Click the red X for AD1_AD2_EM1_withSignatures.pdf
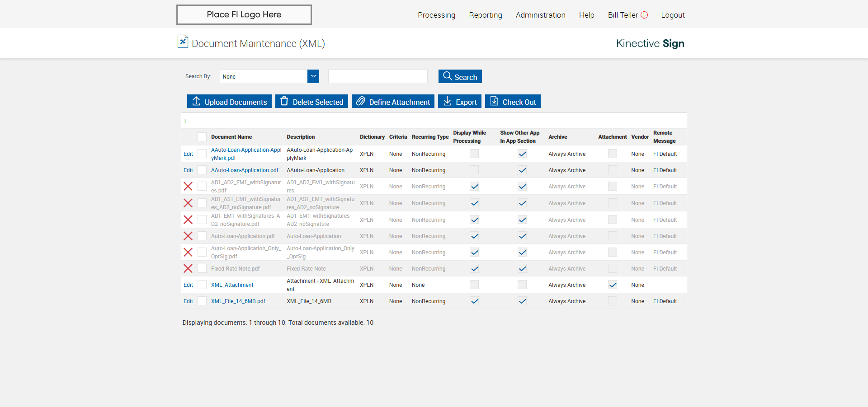This screenshot has height=407, width=868. tap(188, 186)
